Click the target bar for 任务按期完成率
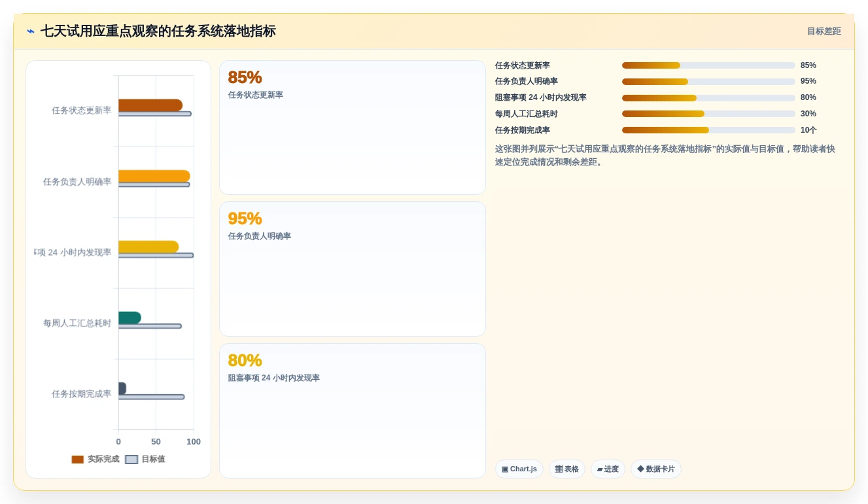Image resolution: width=868 pixels, height=504 pixels. [151, 397]
